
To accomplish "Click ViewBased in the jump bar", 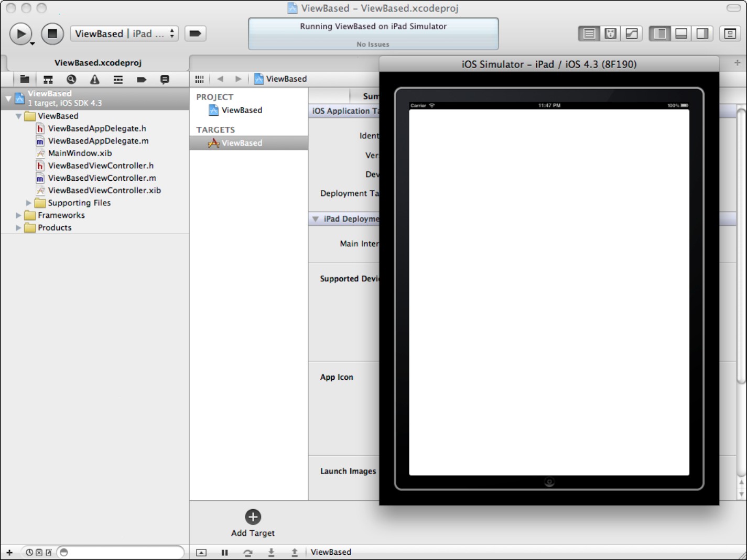I will [280, 79].
